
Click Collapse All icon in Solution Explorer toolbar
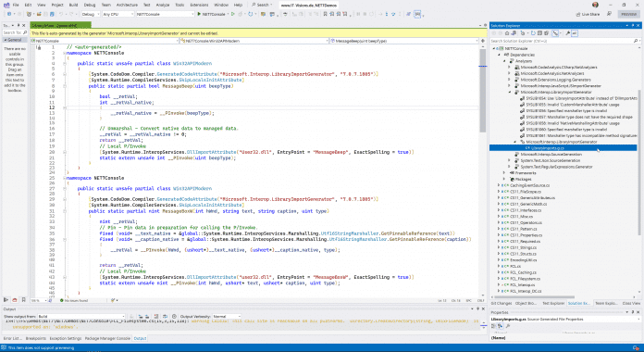click(539, 33)
